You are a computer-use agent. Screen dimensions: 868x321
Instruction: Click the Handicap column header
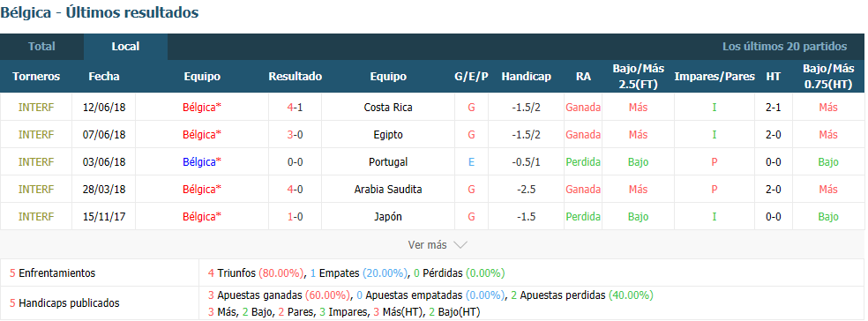tap(526, 77)
